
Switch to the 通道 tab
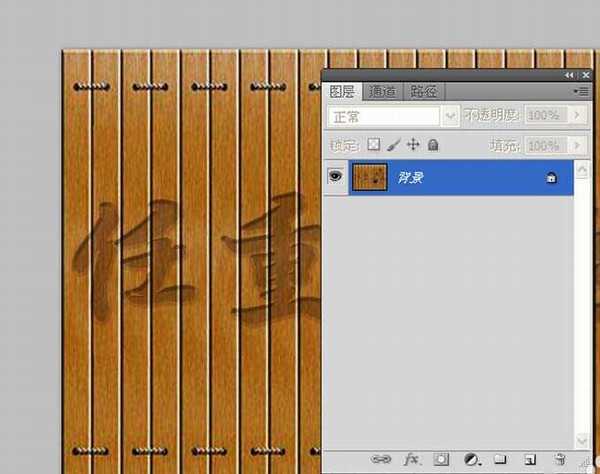[x=382, y=91]
